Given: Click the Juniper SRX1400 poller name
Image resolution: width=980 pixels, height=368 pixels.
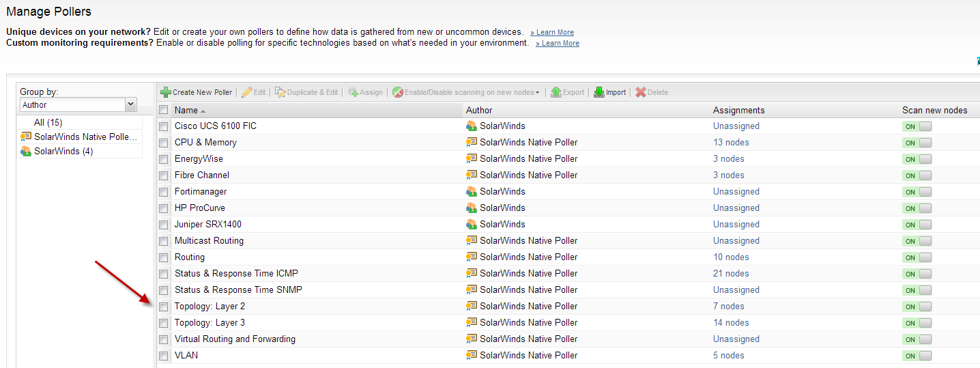Looking at the screenshot, I should click(208, 225).
